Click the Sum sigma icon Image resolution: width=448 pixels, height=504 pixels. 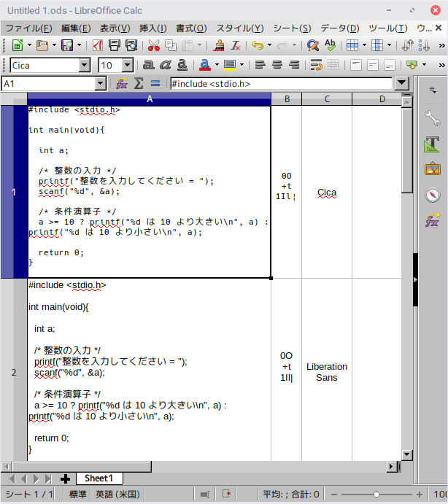click(x=139, y=84)
